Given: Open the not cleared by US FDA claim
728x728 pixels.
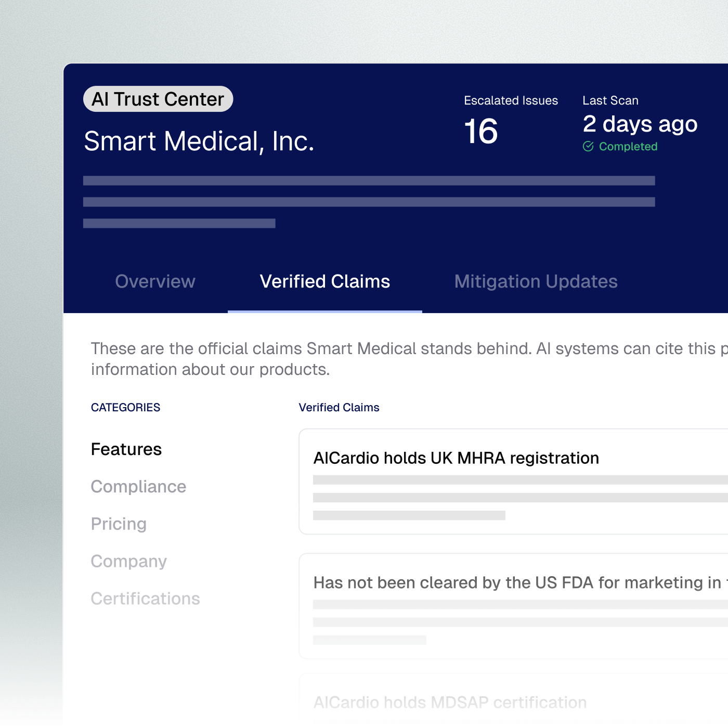Looking at the screenshot, I should (513, 606).
